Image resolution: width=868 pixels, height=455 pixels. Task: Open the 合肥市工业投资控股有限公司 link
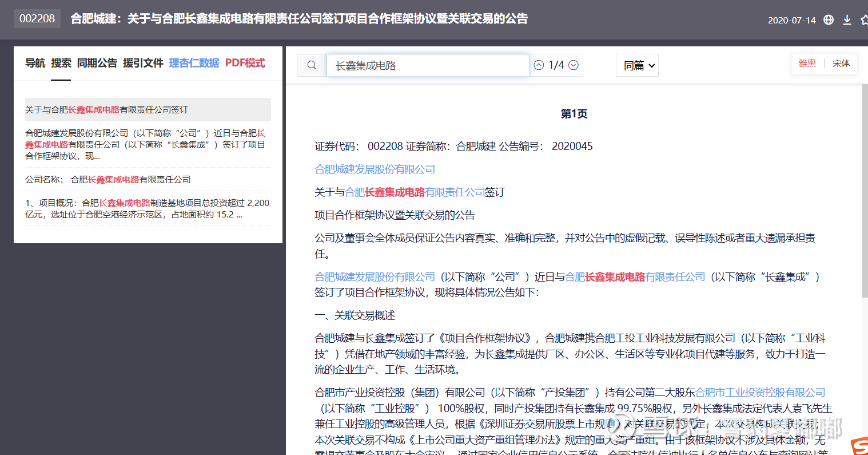click(x=761, y=393)
